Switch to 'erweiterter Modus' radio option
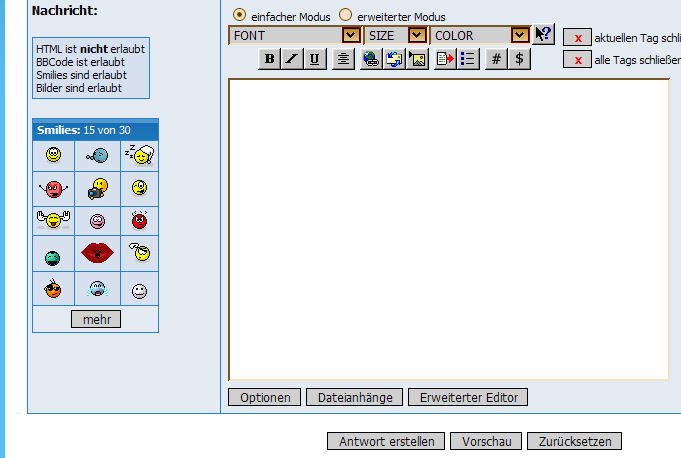This screenshot has width=681, height=458. pos(346,16)
